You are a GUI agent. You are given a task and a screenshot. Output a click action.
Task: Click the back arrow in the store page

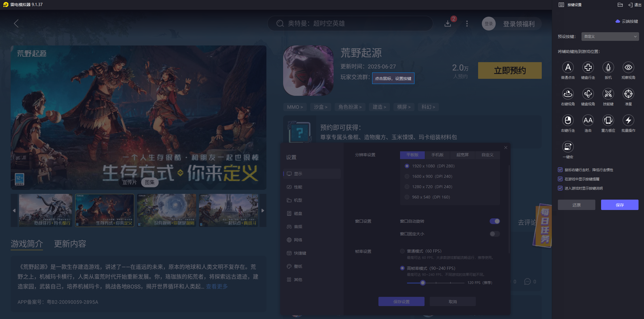(16, 24)
